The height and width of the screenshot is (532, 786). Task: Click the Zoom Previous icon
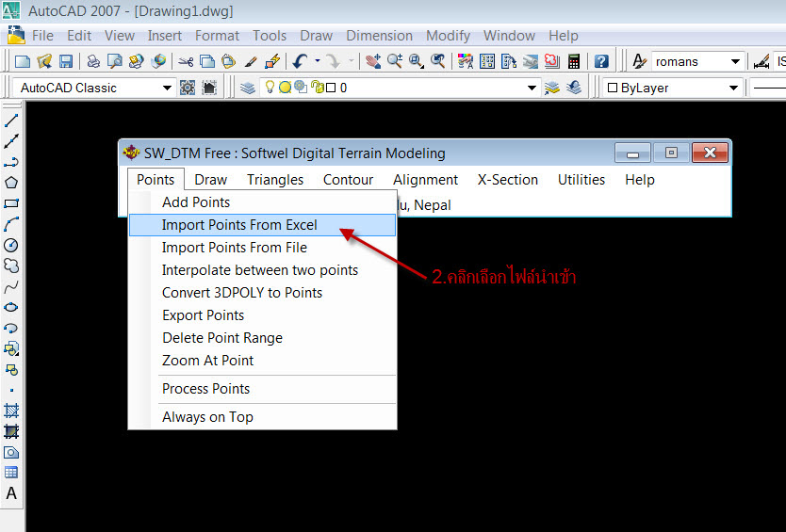[x=438, y=61]
